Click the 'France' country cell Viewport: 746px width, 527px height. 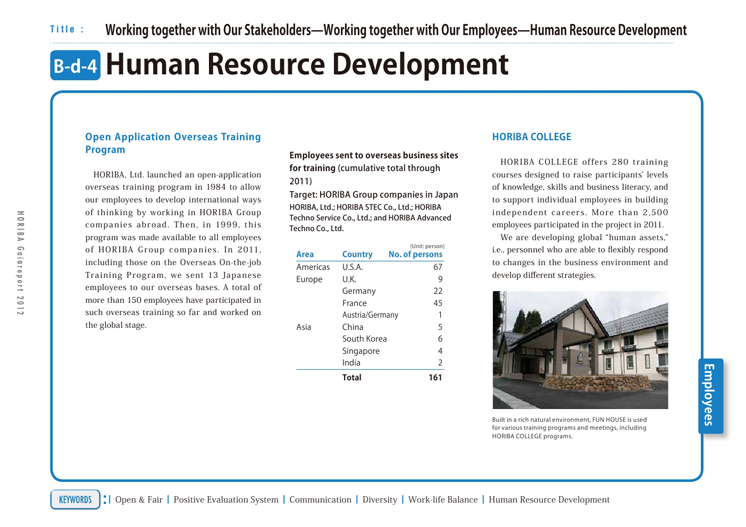click(354, 303)
